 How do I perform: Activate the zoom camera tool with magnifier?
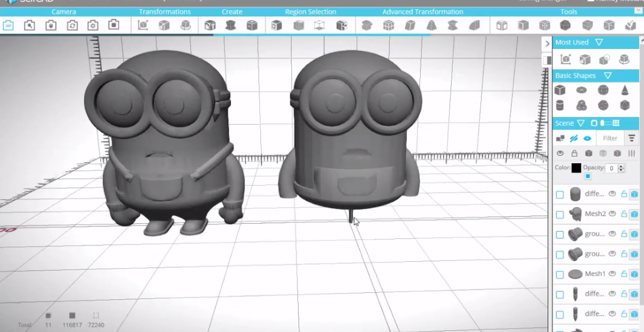(x=29, y=26)
